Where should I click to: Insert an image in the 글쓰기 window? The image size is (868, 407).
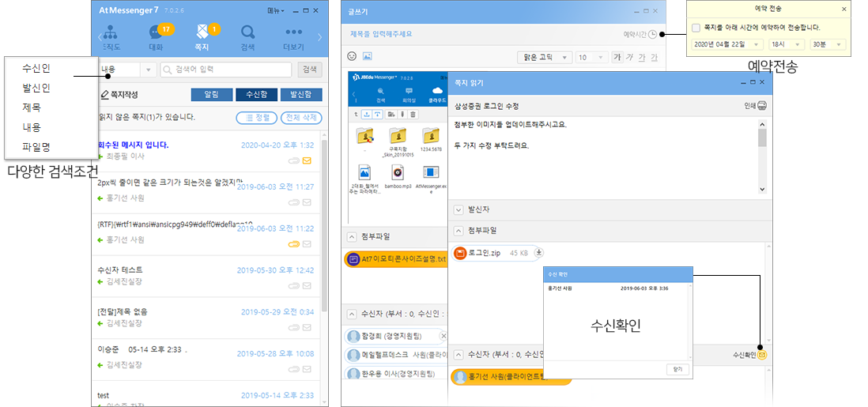pyautogui.click(x=367, y=56)
